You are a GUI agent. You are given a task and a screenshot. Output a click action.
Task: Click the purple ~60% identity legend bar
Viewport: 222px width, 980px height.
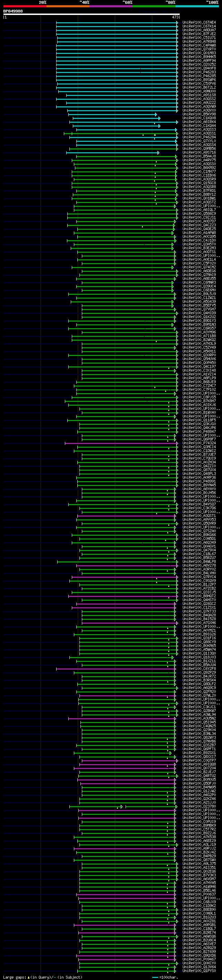point(111,6)
